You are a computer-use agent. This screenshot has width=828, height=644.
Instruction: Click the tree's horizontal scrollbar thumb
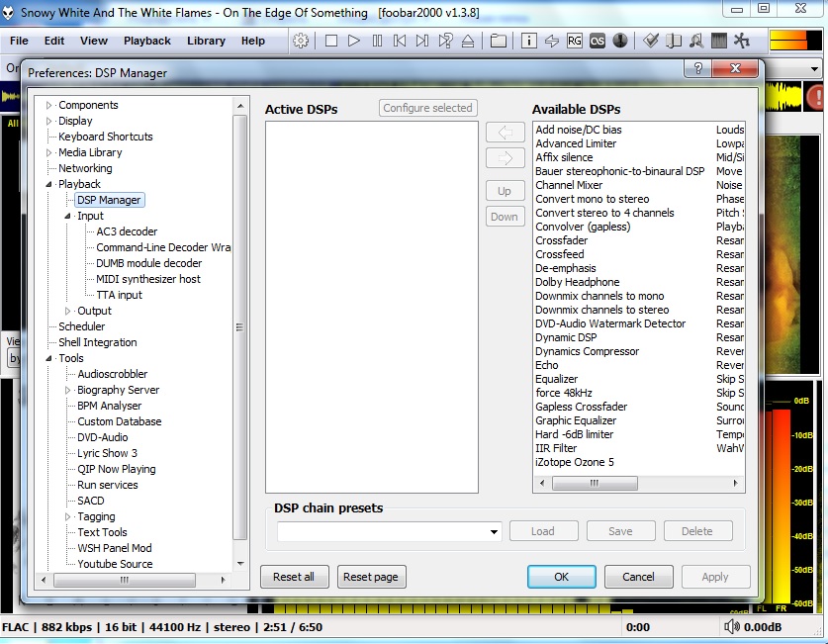pyautogui.click(x=125, y=580)
